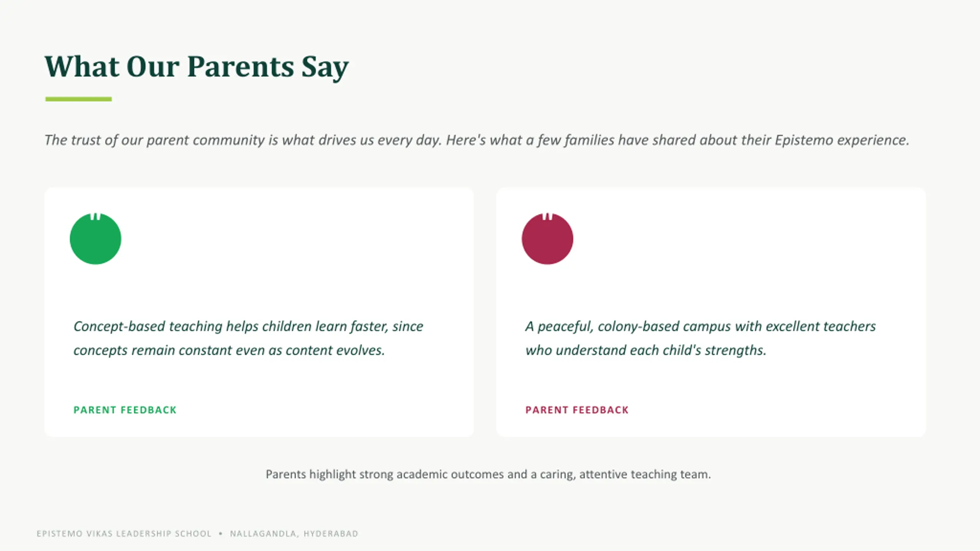Click the green quotation mark circle icon

click(95, 239)
